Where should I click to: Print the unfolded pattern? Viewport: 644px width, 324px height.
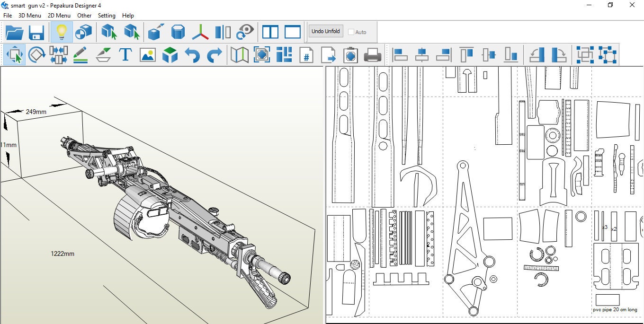point(373,55)
